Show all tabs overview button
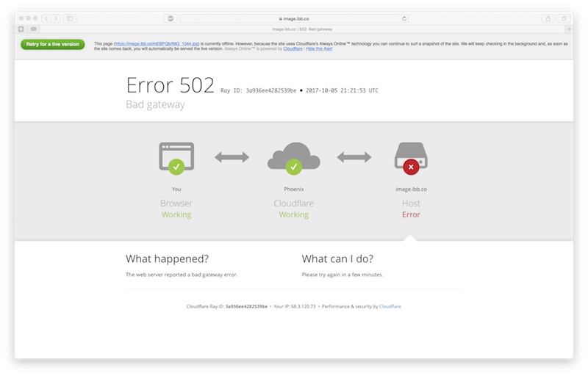This screenshot has width=588, height=376. 564,18
